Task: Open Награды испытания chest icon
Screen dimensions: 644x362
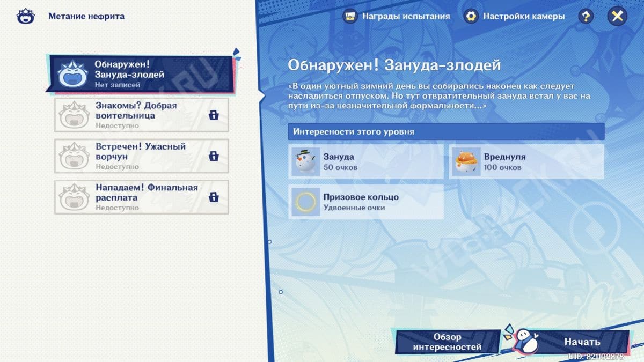Action: (x=350, y=16)
